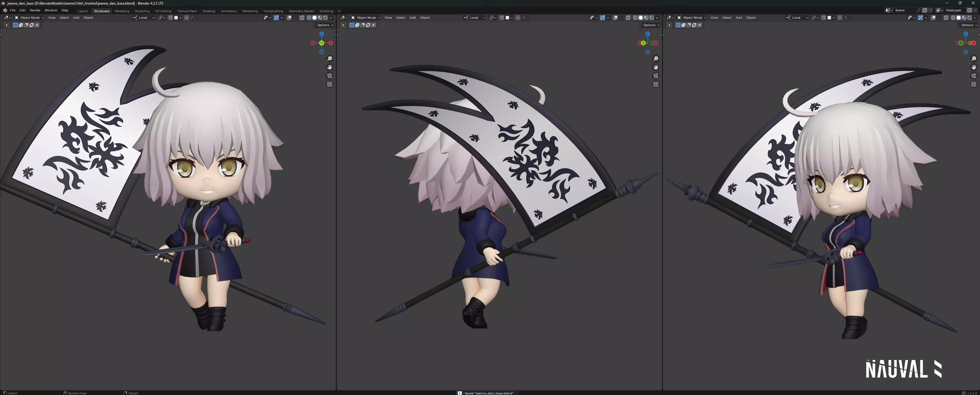Click the Blender logo menu icon
This screenshot has width=980, height=395.
(5, 11)
